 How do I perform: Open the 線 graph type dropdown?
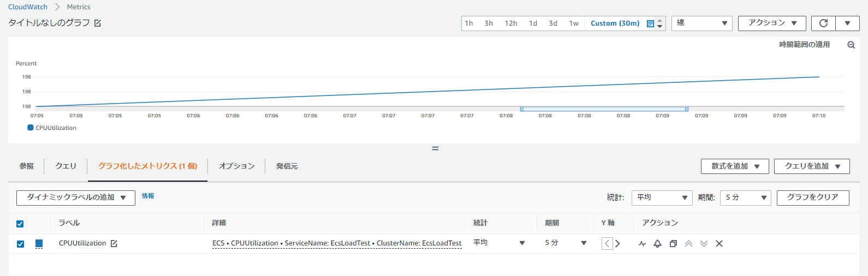701,23
